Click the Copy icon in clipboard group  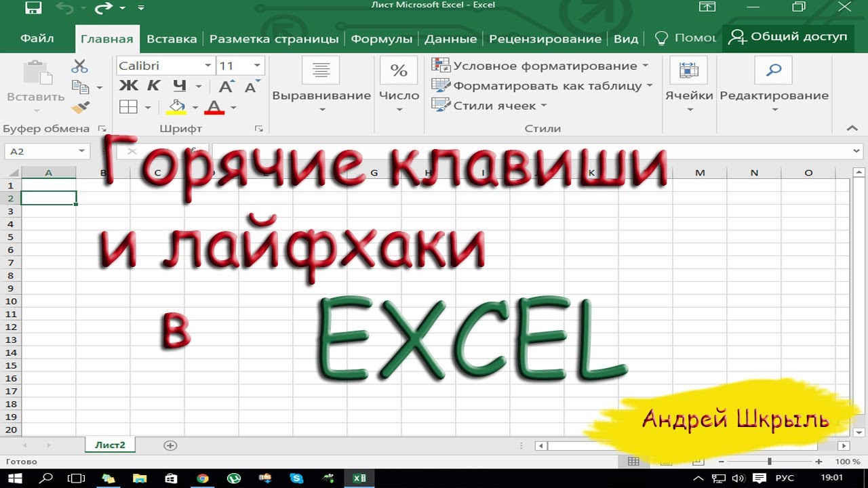(81, 87)
